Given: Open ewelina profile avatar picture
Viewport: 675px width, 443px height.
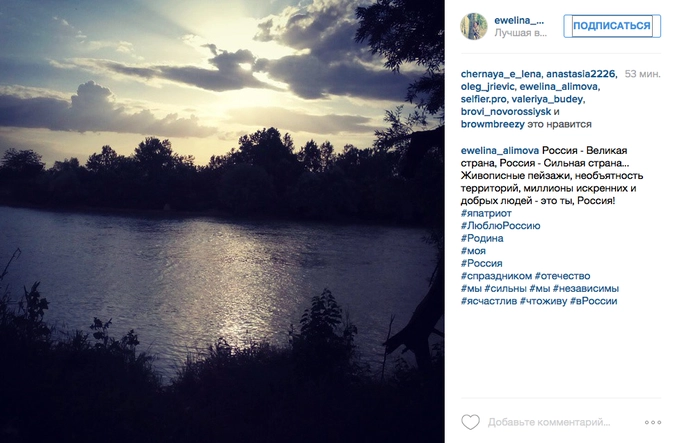Looking at the screenshot, I should coord(474,26).
